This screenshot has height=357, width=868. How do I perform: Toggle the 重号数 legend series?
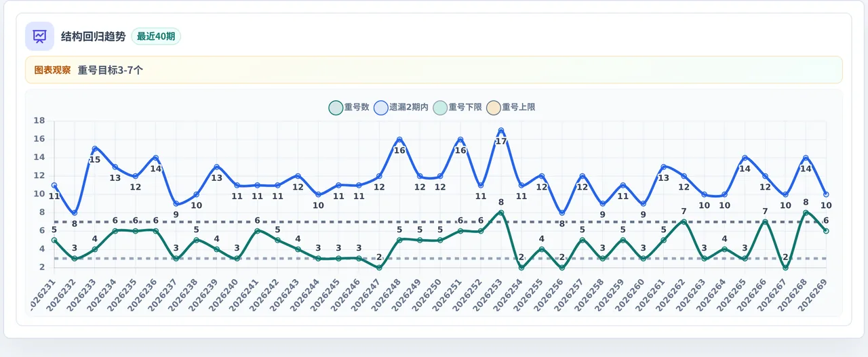(349, 107)
